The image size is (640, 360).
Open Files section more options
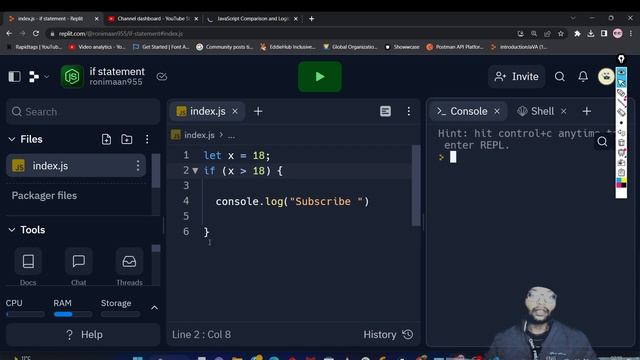coord(147,139)
